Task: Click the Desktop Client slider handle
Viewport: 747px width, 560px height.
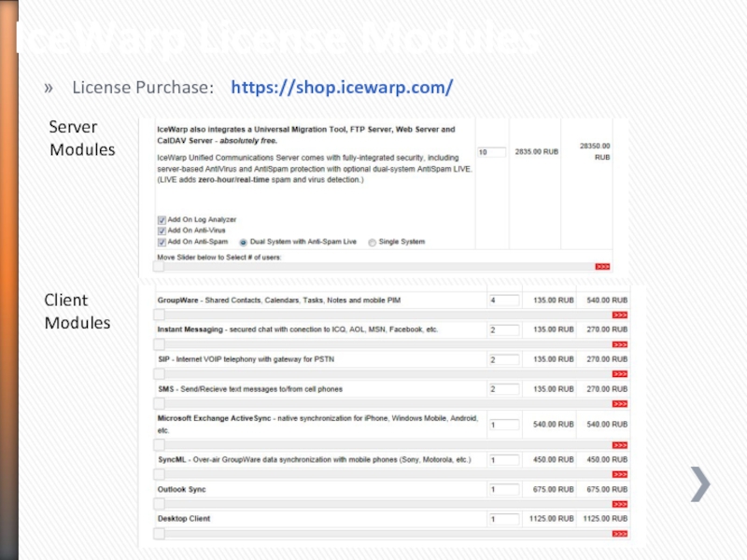Action: pyautogui.click(x=159, y=533)
